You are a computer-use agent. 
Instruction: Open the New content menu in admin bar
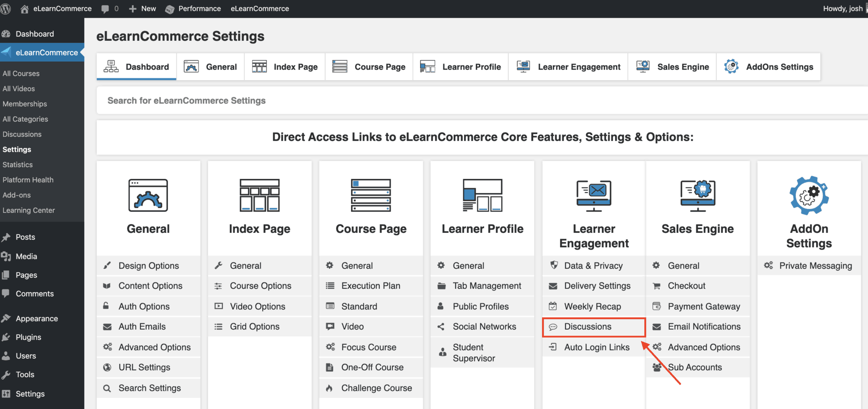[x=143, y=9]
